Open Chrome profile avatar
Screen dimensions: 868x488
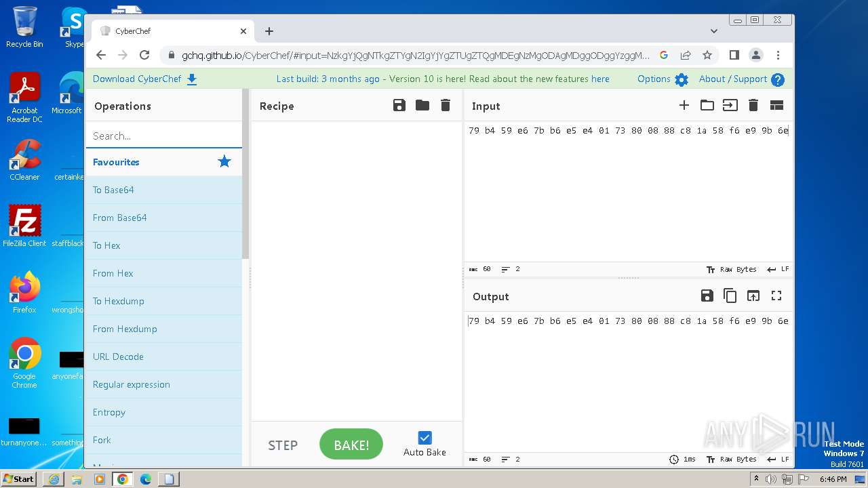pyautogui.click(x=756, y=56)
